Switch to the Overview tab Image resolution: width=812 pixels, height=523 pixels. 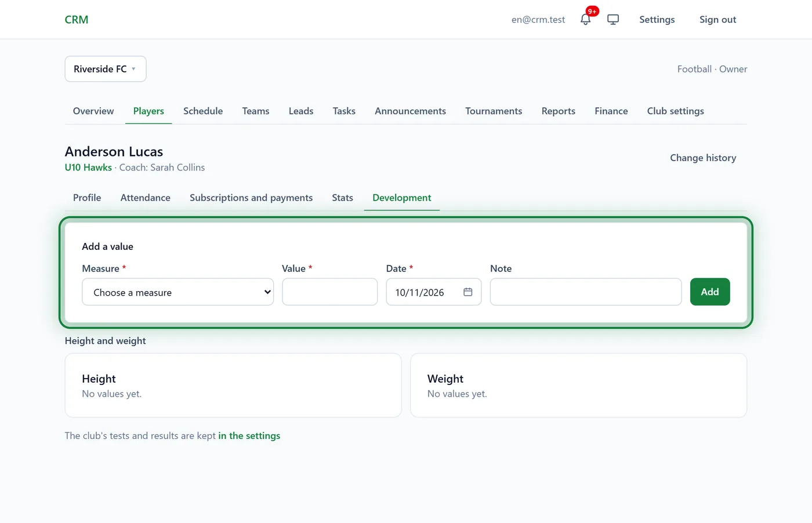click(93, 111)
